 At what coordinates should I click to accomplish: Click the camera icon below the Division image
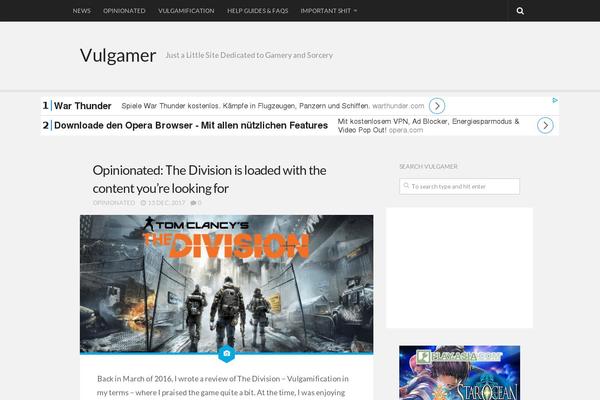click(227, 353)
